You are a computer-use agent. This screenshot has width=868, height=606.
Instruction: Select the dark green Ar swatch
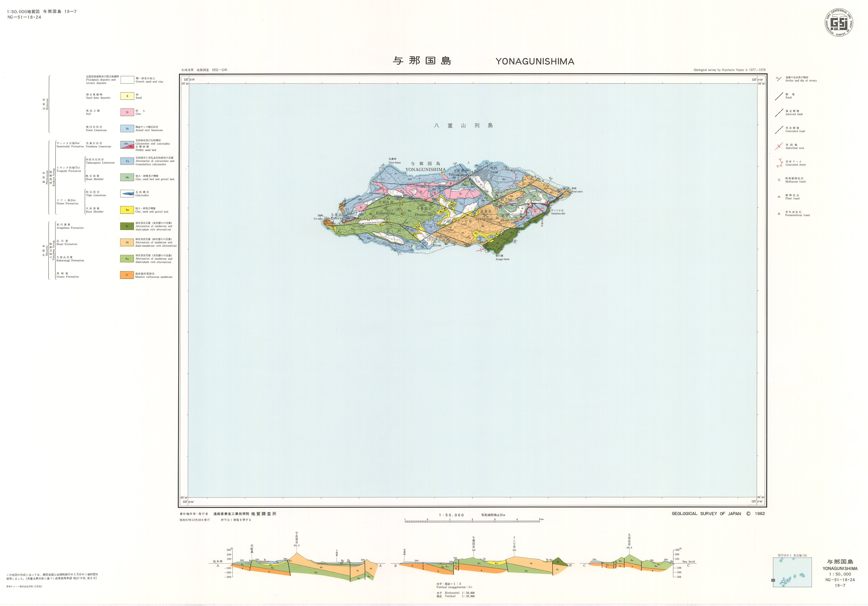tap(127, 226)
